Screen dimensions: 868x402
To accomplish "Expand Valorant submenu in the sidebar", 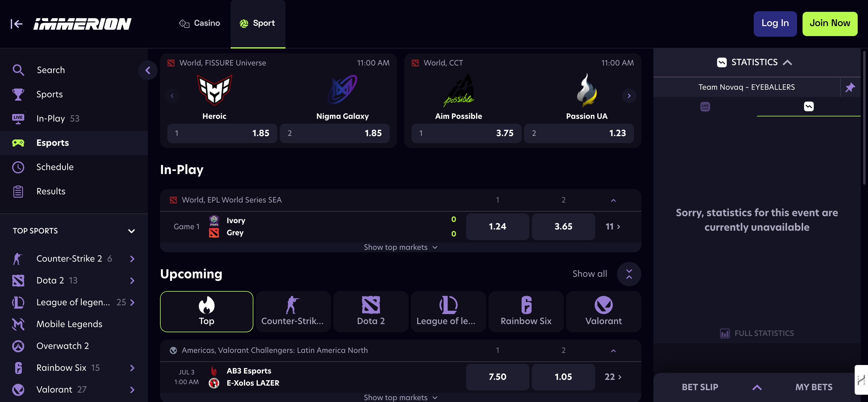I will coord(132,390).
